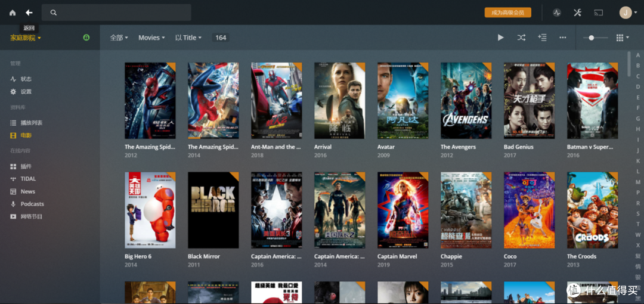
Task: Click the Coco title link
Action: [x=510, y=256]
